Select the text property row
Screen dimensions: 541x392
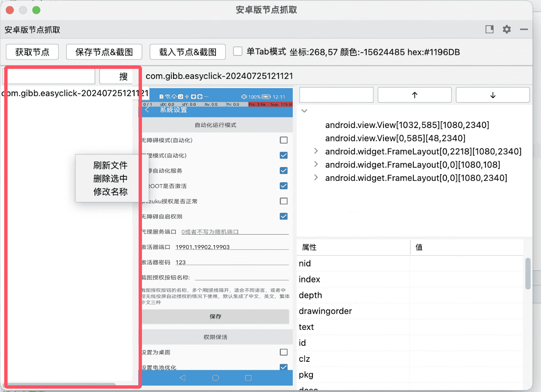click(x=410, y=327)
